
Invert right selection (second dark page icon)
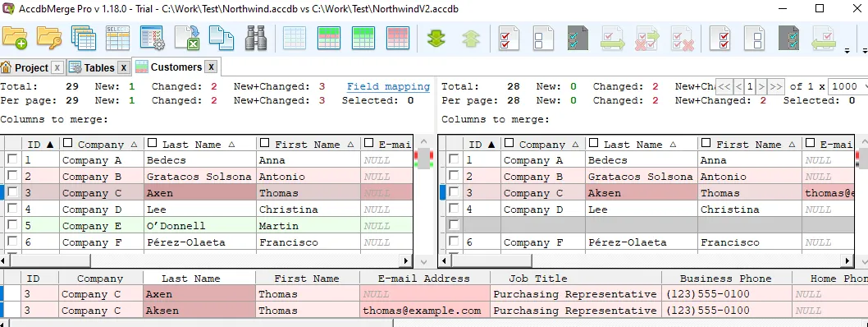pos(789,38)
